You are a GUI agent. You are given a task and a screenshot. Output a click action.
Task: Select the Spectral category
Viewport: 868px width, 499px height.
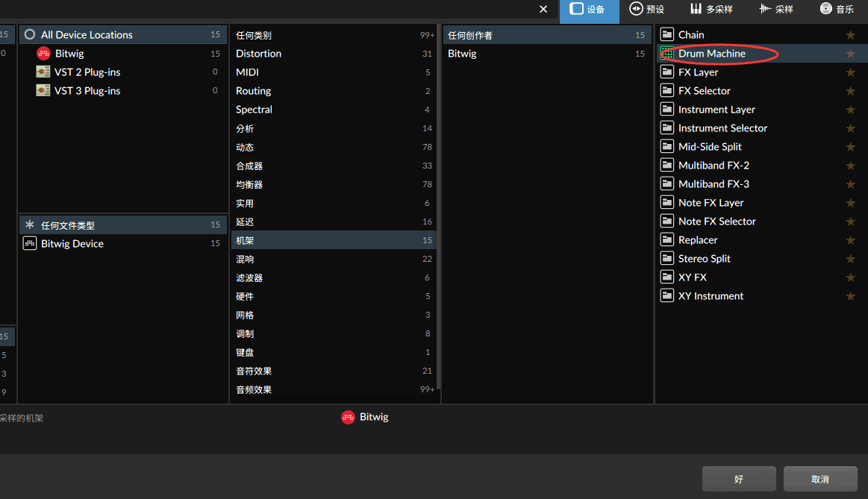(x=334, y=110)
